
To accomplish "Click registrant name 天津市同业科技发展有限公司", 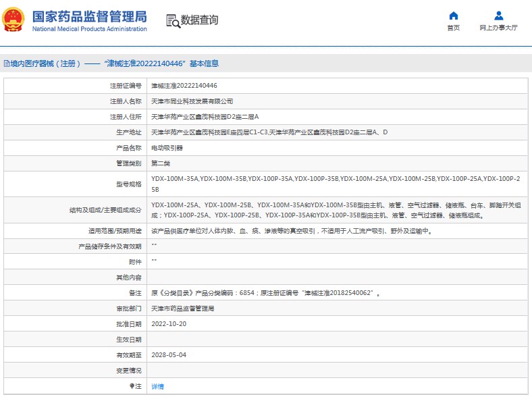I will pyautogui.click(x=192, y=101).
